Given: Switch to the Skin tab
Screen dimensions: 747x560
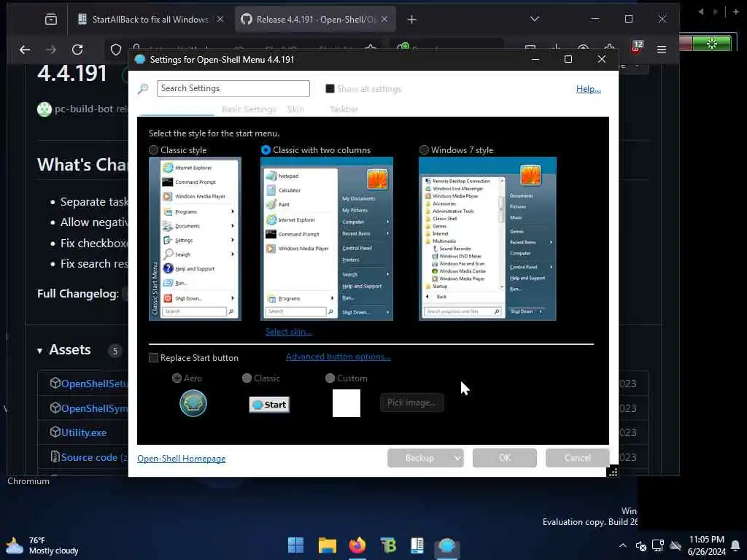Looking at the screenshot, I should pyautogui.click(x=295, y=109).
